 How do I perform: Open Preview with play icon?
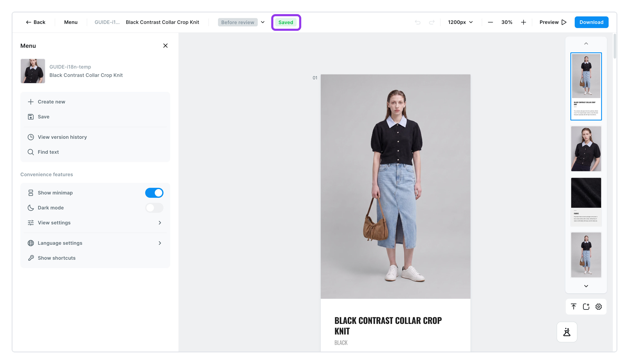click(x=553, y=22)
